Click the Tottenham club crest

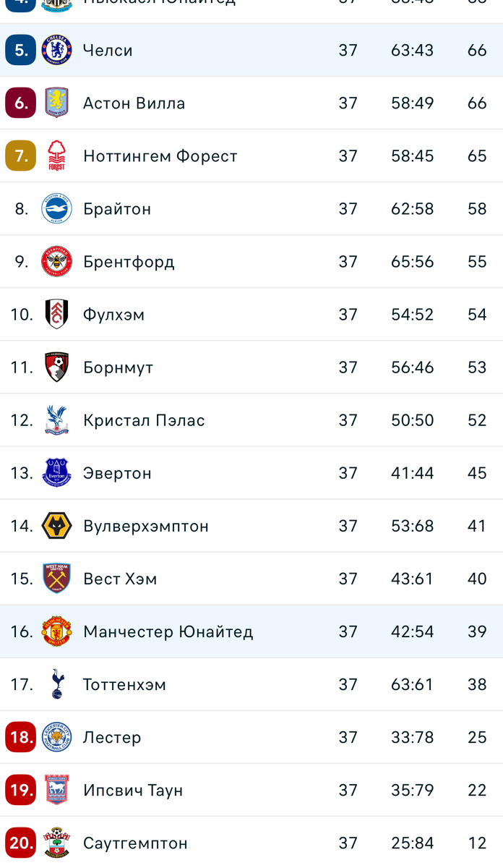[x=55, y=684]
